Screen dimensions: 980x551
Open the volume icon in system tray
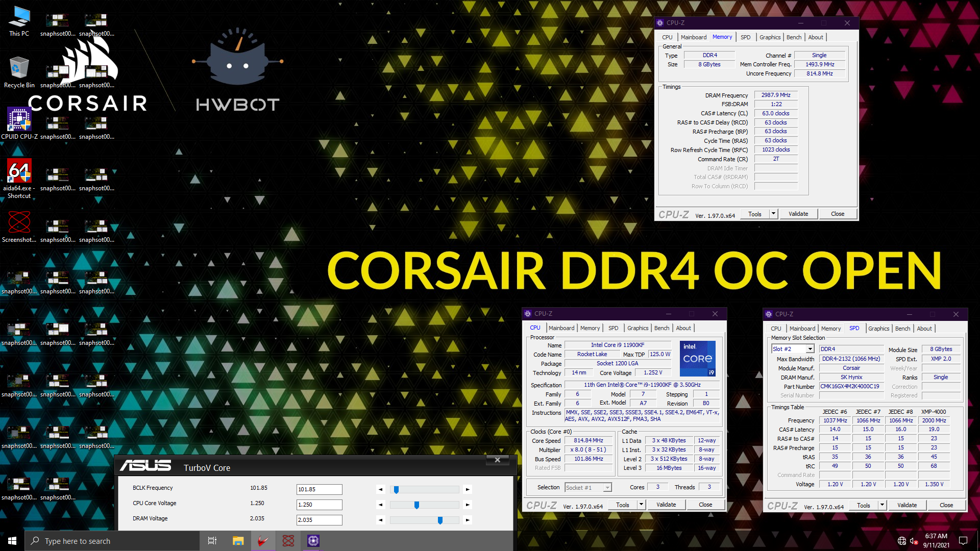click(914, 541)
